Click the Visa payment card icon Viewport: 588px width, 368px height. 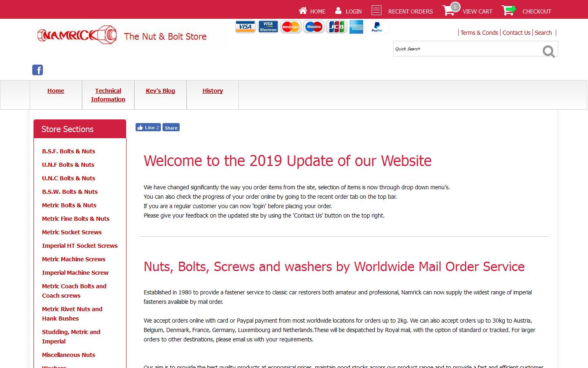coord(245,26)
